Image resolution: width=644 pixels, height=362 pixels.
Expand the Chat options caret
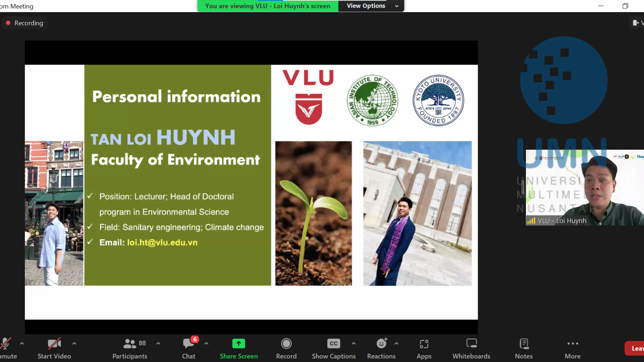pyautogui.click(x=206, y=344)
